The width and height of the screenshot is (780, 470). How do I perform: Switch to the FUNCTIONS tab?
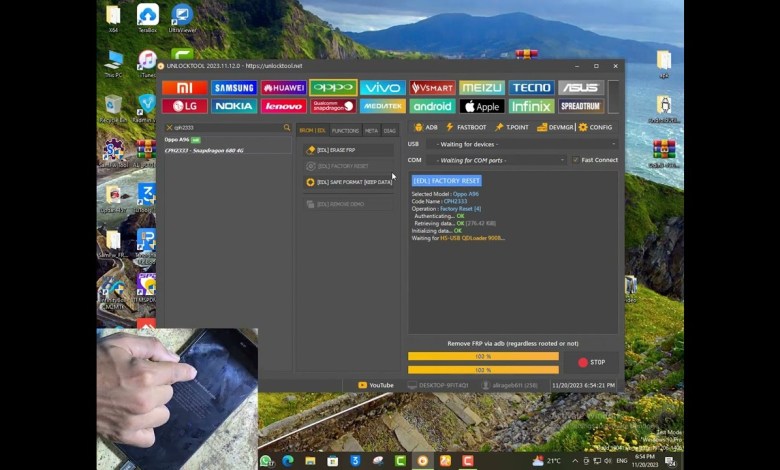pyautogui.click(x=345, y=130)
